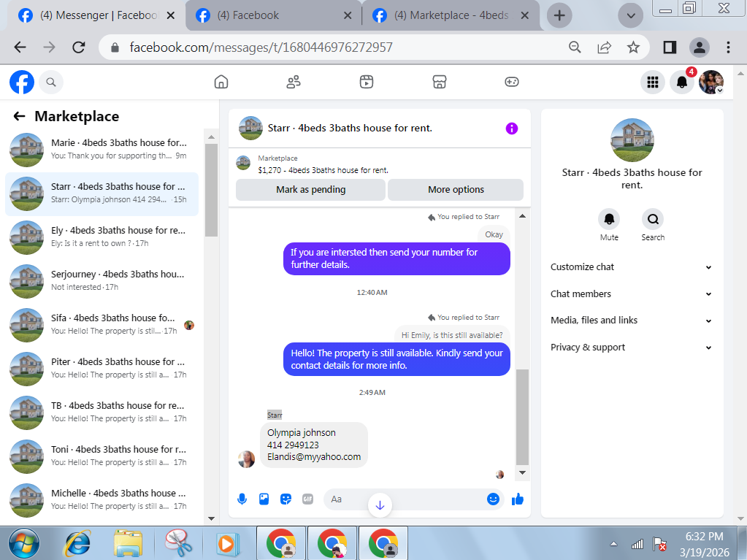Open Snipping Tool from the taskbar
The width and height of the screenshot is (747, 560).
[177, 543]
